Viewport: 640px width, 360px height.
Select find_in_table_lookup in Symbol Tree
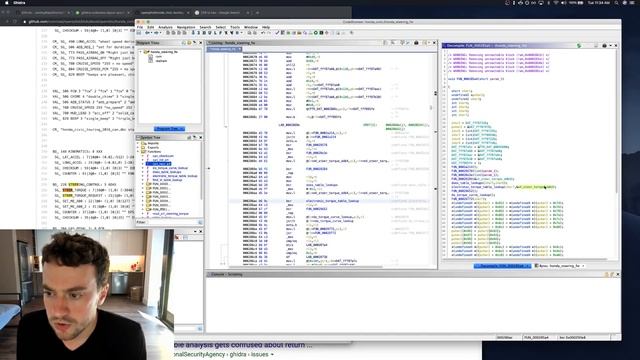[x=167, y=180]
